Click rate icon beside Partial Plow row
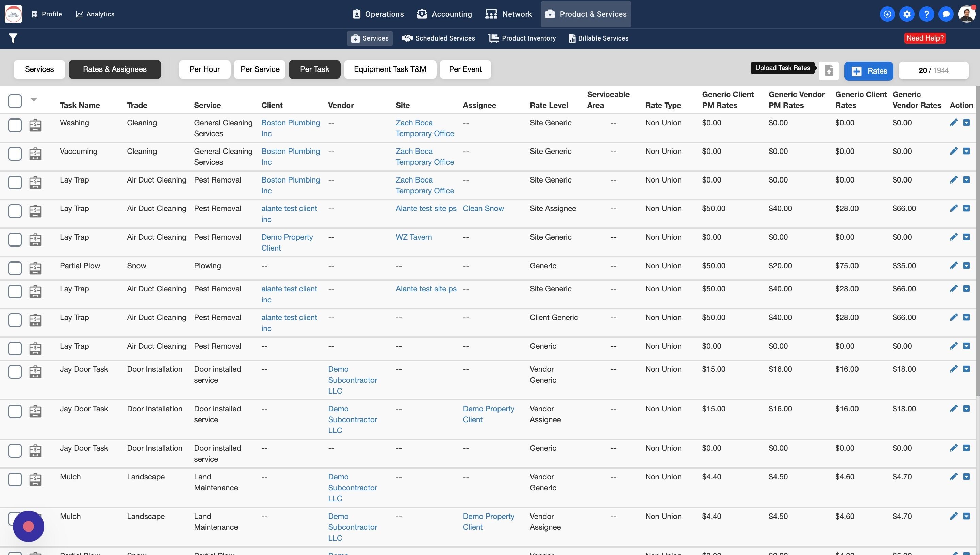 pyautogui.click(x=35, y=268)
